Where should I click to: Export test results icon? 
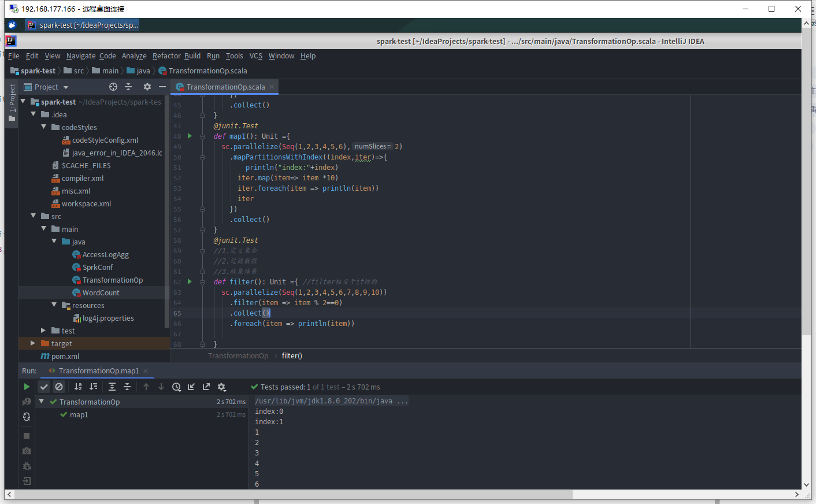click(x=206, y=387)
